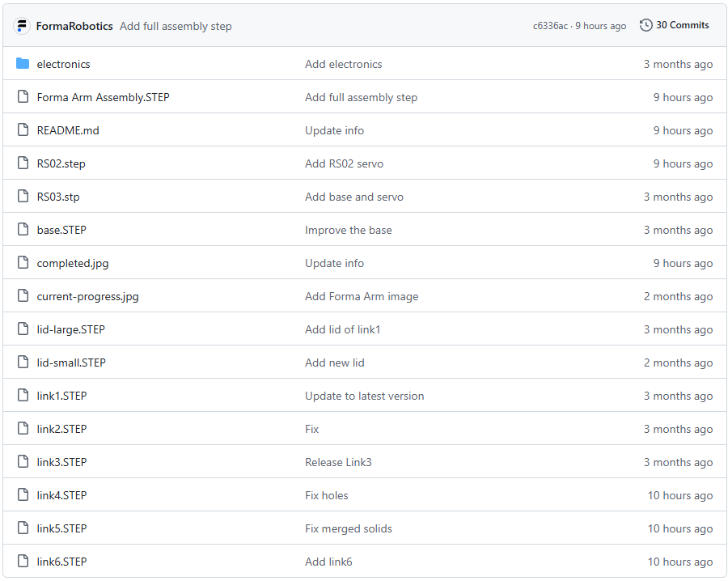The width and height of the screenshot is (728, 581).
Task: Open 'Update info' commit in README.md row
Action: point(334,130)
